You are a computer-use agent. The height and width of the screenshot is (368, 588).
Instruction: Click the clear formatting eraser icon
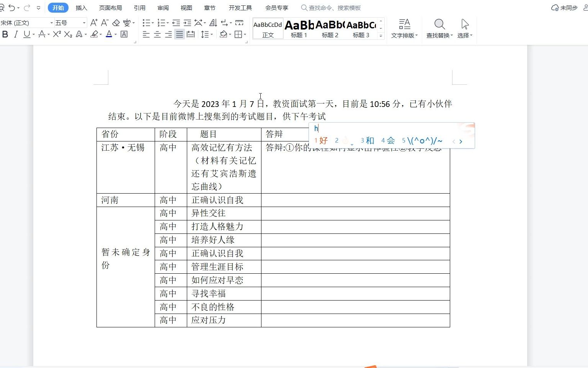pos(116,23)
